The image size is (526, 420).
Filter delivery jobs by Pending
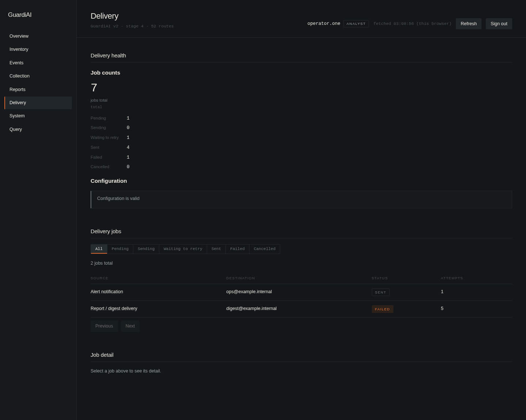(x=120, y=249)
